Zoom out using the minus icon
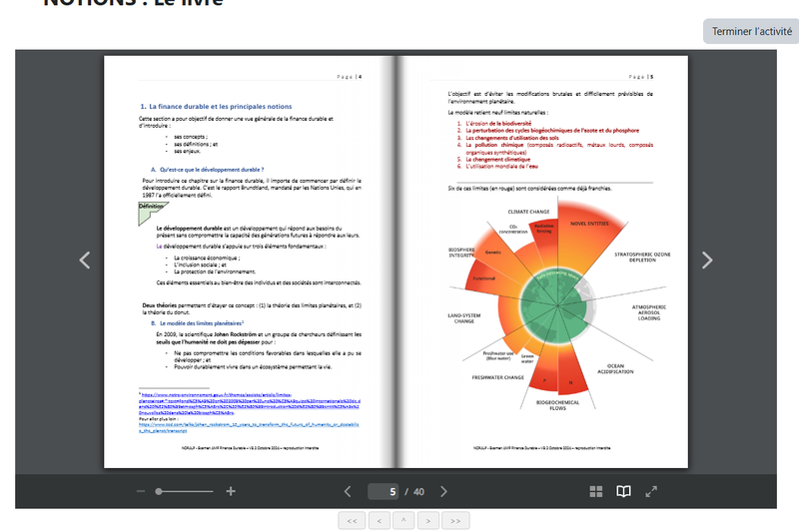 141,491
